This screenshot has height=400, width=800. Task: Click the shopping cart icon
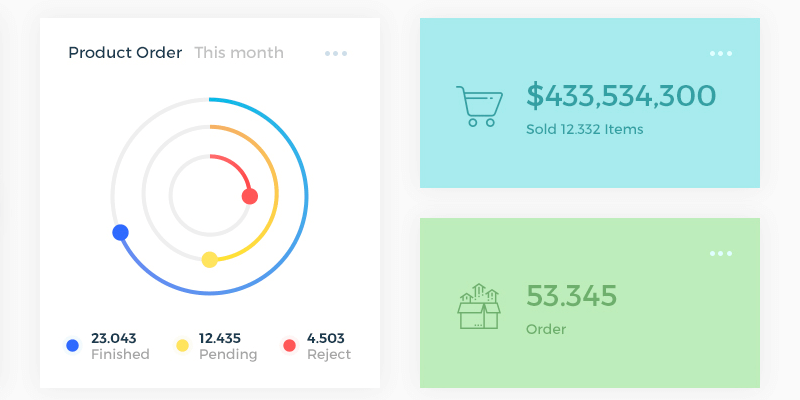[476, 106]
